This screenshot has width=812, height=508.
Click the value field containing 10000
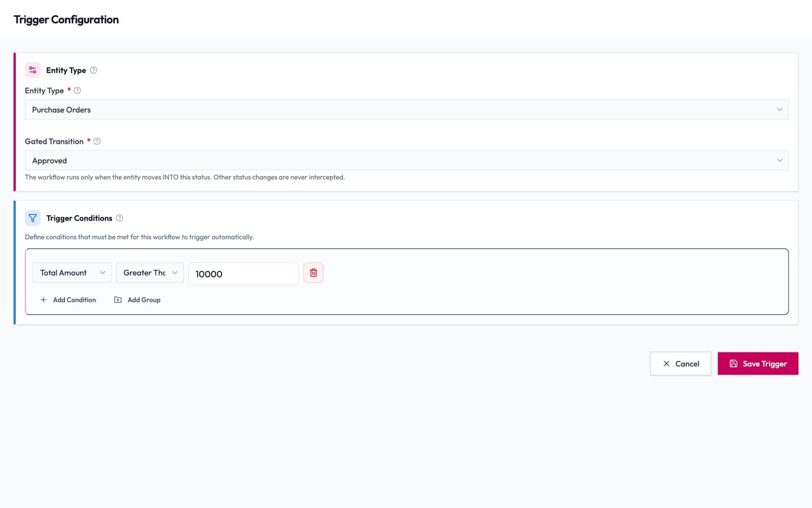click(244, 274)
